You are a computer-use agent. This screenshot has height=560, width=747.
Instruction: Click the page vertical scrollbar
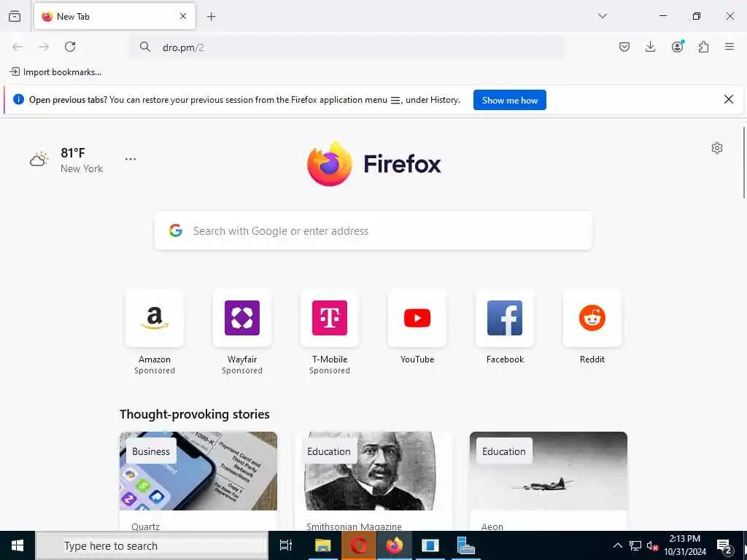(743, 163)
